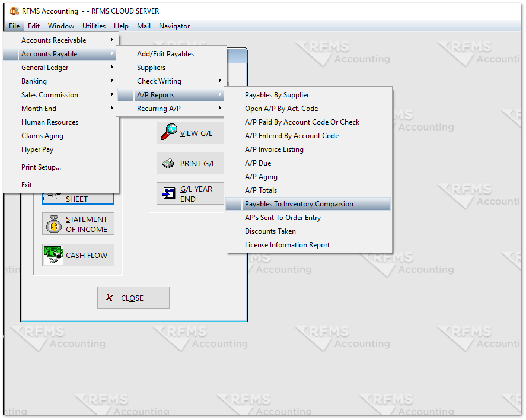Select Human Resources from File menu
Screen dimensions: 526x420
click(60, 122)
